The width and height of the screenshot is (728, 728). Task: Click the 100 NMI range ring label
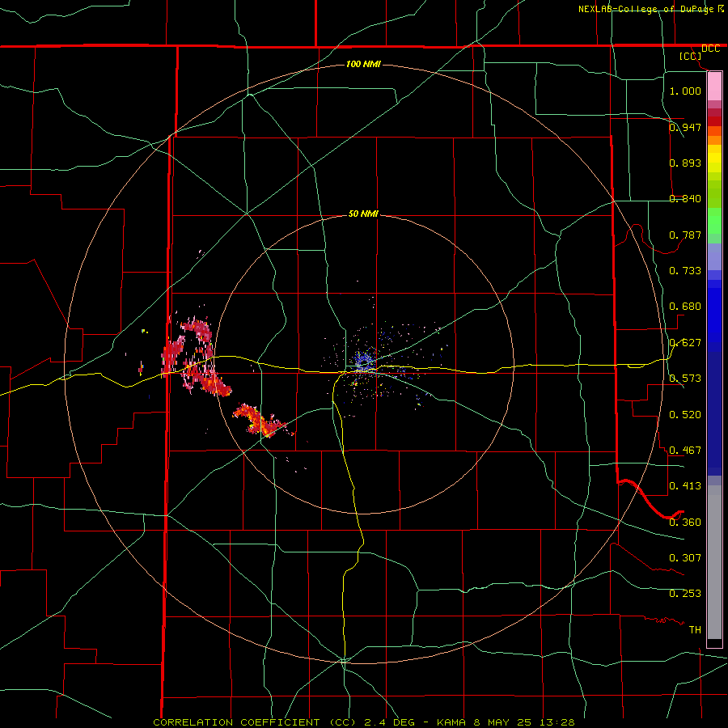coord(363,64)
